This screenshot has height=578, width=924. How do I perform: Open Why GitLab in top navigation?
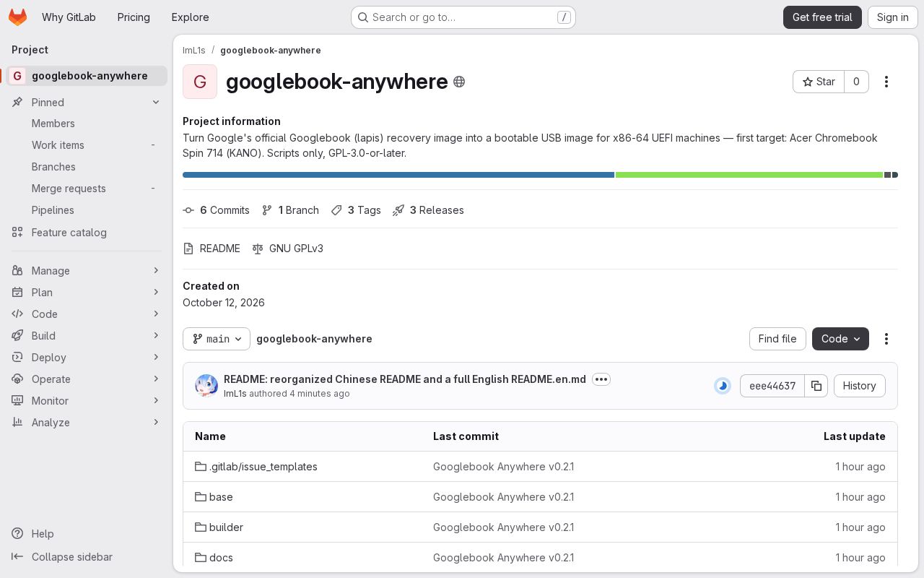[69, 17]
